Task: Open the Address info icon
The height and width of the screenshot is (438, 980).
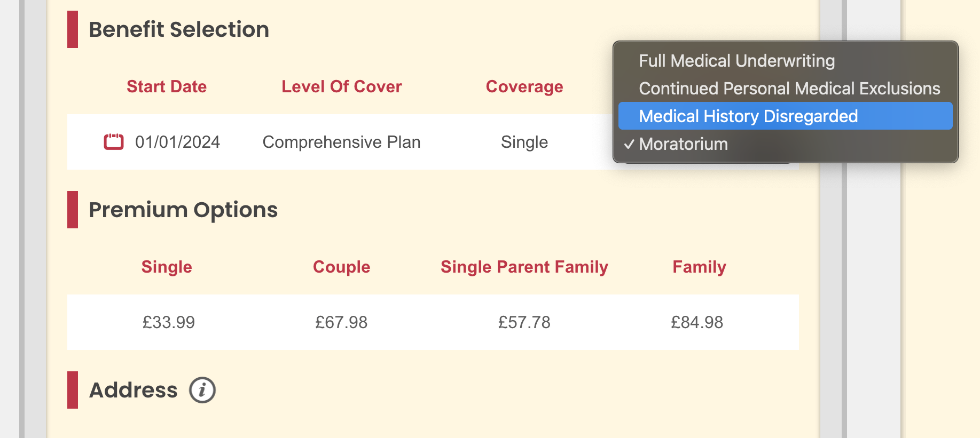Action: click(x=202, y=390)
